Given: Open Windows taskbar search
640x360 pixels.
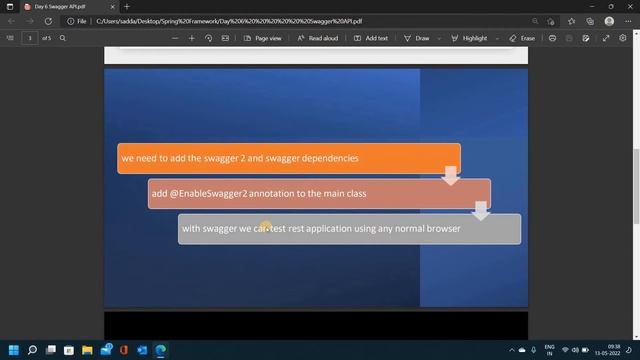Looking at the screenshot, I should click(x=32, y=350).
